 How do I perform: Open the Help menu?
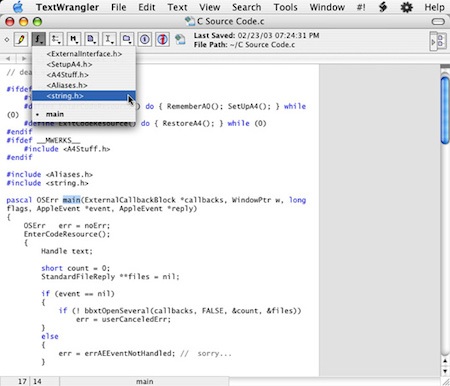434,7
